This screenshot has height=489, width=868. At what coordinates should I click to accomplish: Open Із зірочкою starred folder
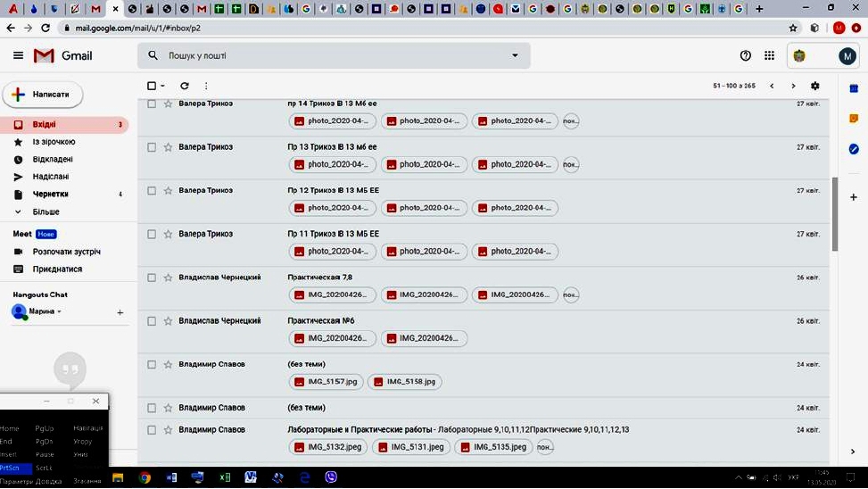54,142
